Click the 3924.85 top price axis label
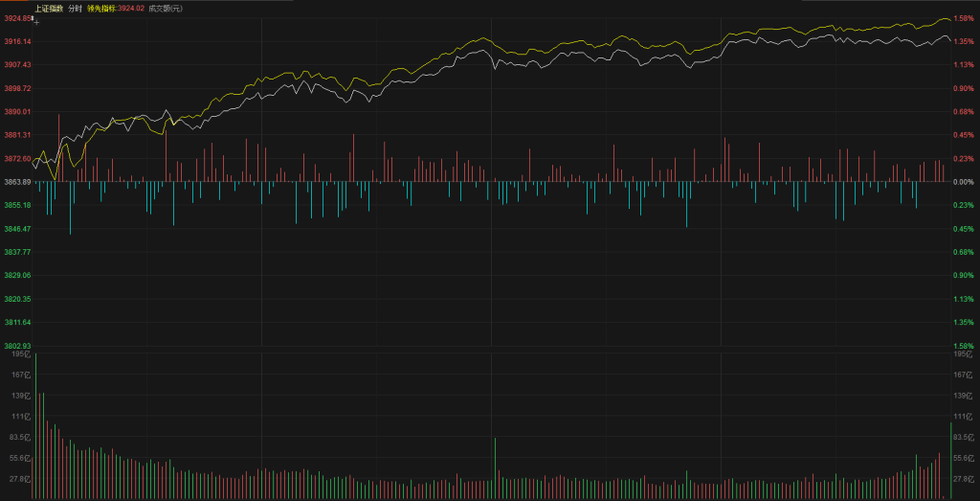 tap(17, 18)
